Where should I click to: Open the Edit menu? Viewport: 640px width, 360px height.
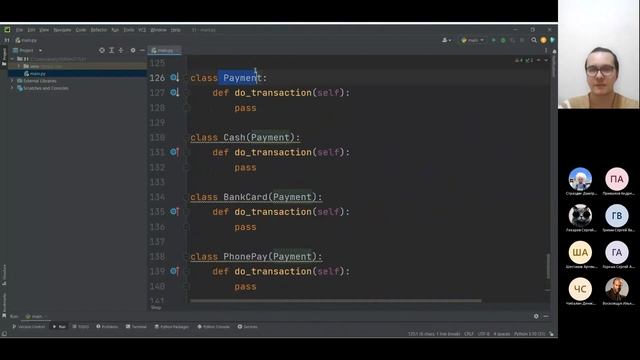click(x=31, y=30)
